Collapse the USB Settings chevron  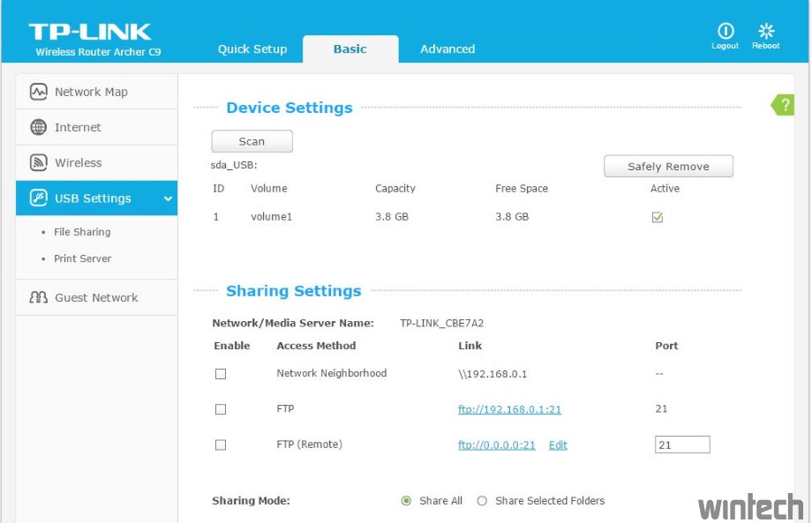tap(168, 198)
